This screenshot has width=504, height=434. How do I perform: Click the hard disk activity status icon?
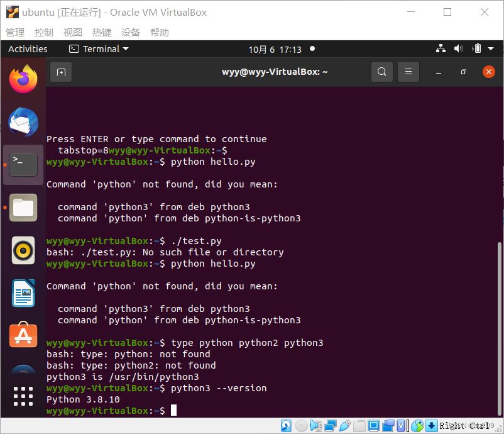click(286, 426)
